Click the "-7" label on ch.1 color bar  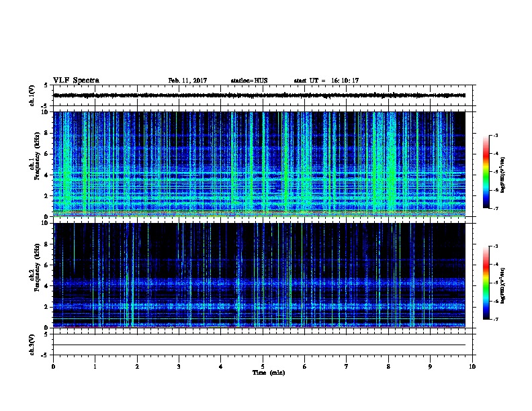495,208
